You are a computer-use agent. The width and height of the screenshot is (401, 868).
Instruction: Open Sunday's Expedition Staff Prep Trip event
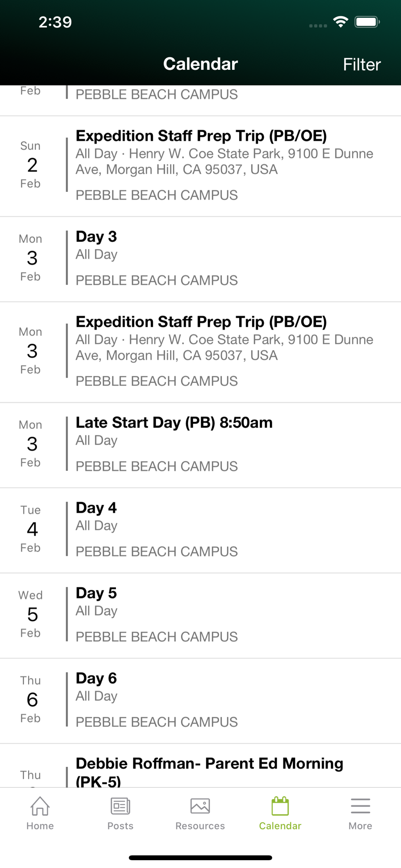coord(201,136)
